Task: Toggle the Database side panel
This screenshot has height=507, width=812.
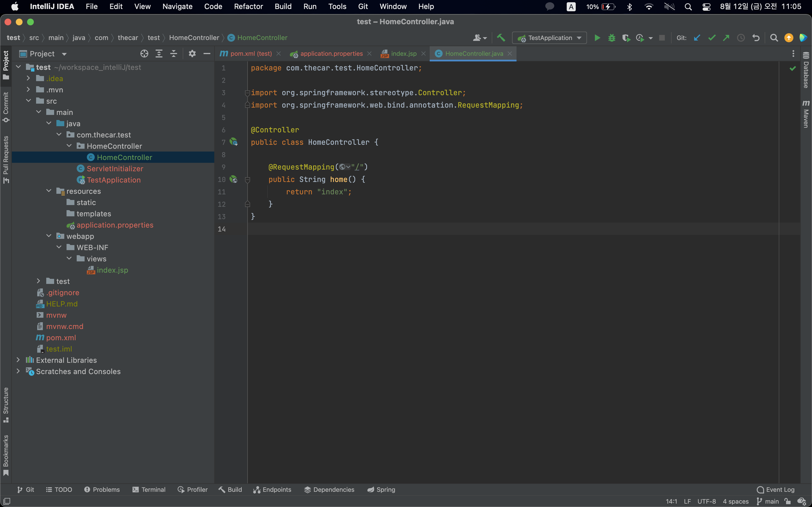Action: (x=806, y=70)
